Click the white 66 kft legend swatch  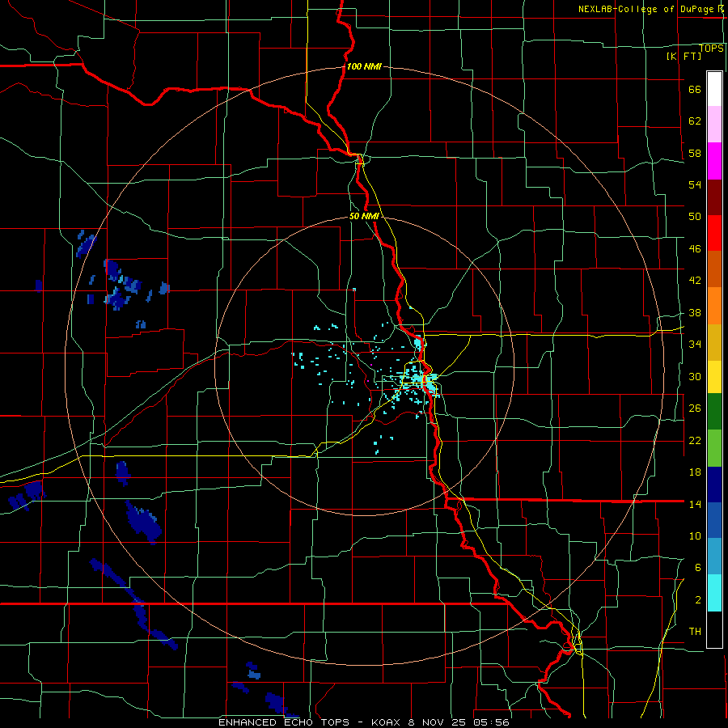coord(714,89)
